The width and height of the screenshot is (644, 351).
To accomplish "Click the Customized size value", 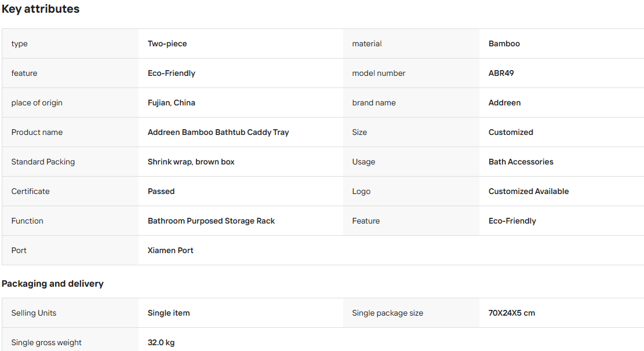I will coord(511,132).
